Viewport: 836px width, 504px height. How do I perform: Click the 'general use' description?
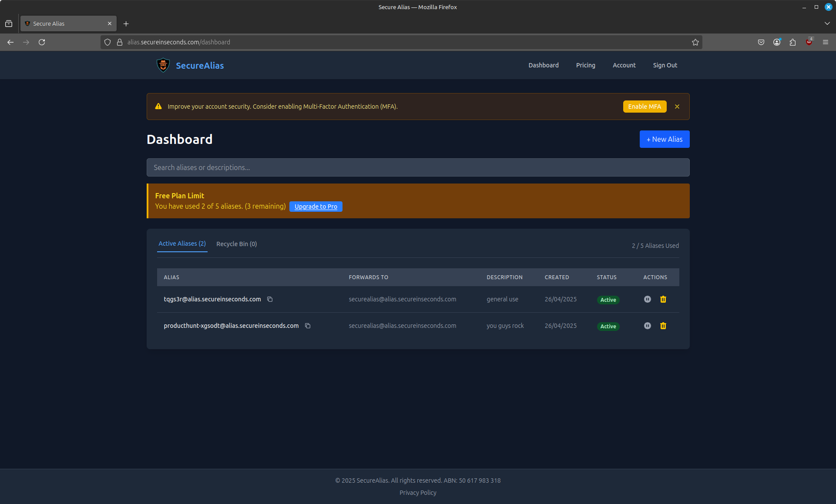click(502, 299)
